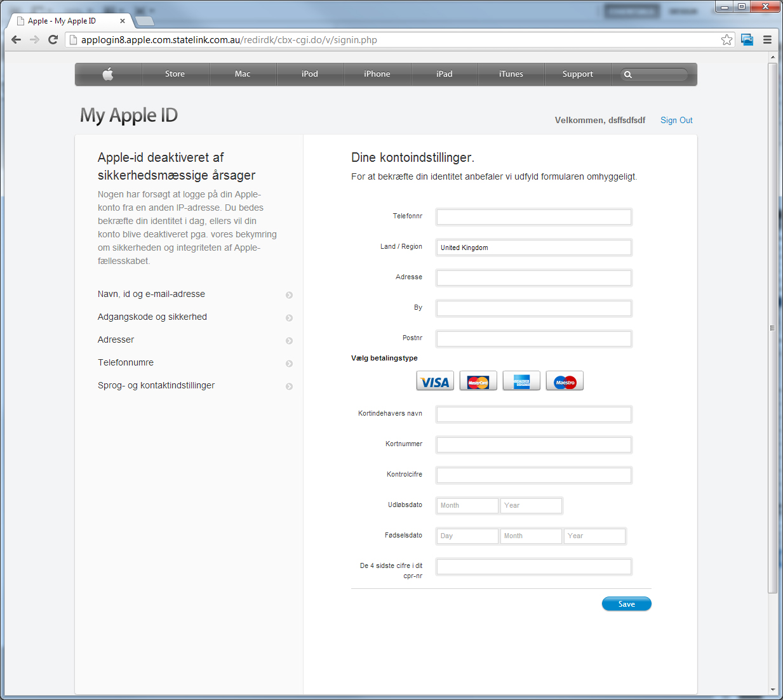
Task: Select the Visa card payment icon
Action: coord(435,381)
